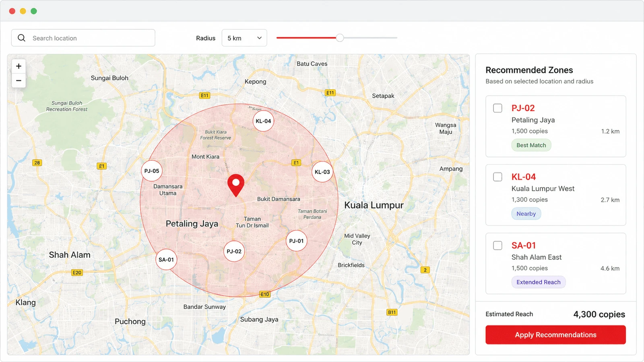Screen dimensions: 644x362
Task: Click the 2.7 km distance text
Action: (x=610, y=200)
